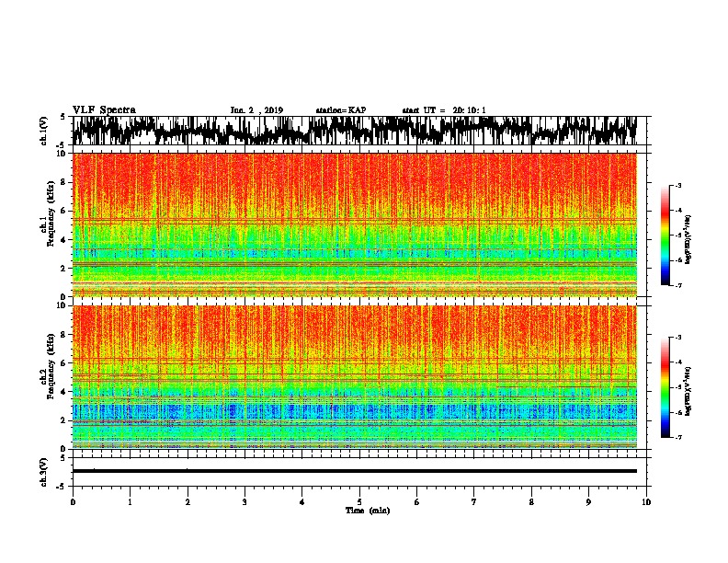Click the time axis tick label "7"

click(474, 501)
